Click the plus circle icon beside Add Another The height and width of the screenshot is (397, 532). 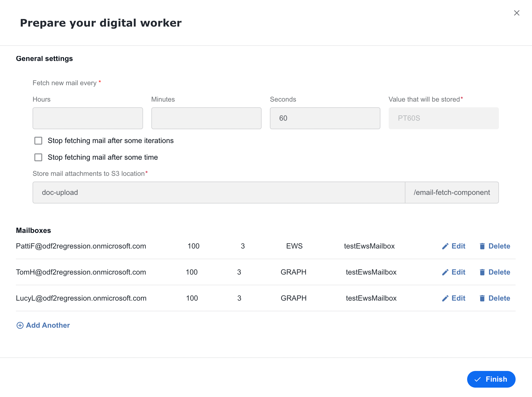pyautogui.click(x=20, y=325)
